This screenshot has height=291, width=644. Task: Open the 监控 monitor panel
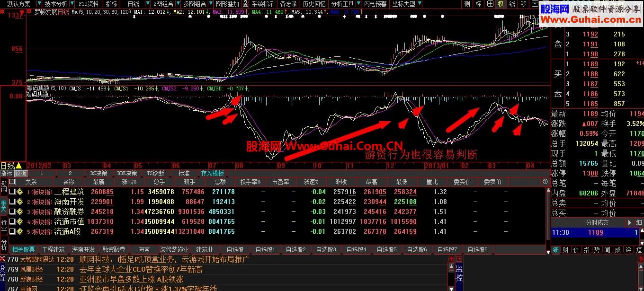(x=458, y=273)
